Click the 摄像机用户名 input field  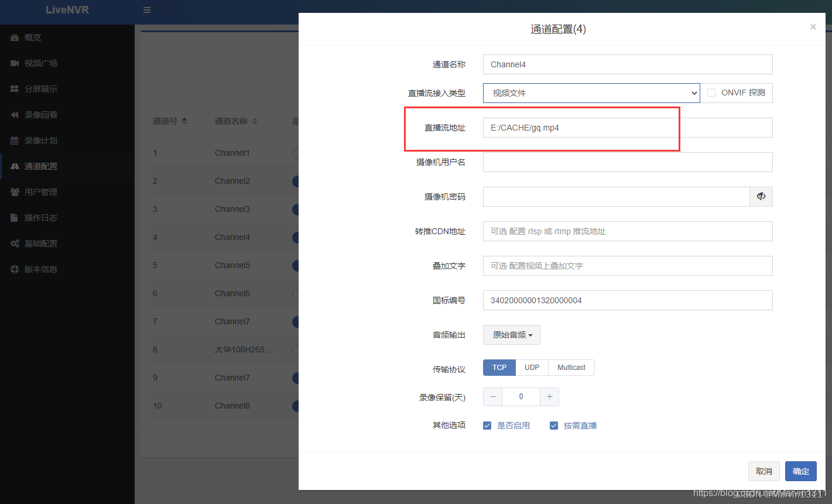point(628,162)
